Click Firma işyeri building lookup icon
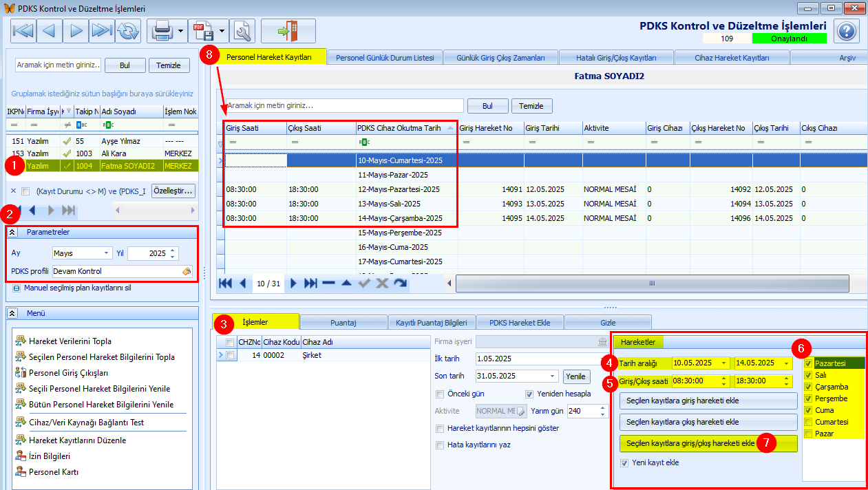 coord(602,341)
